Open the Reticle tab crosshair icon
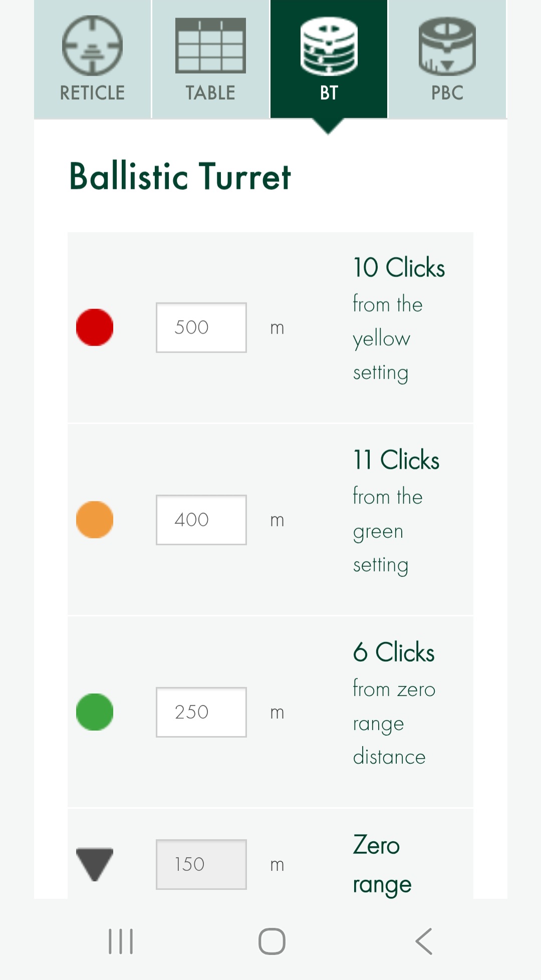 tap(92, 46)
